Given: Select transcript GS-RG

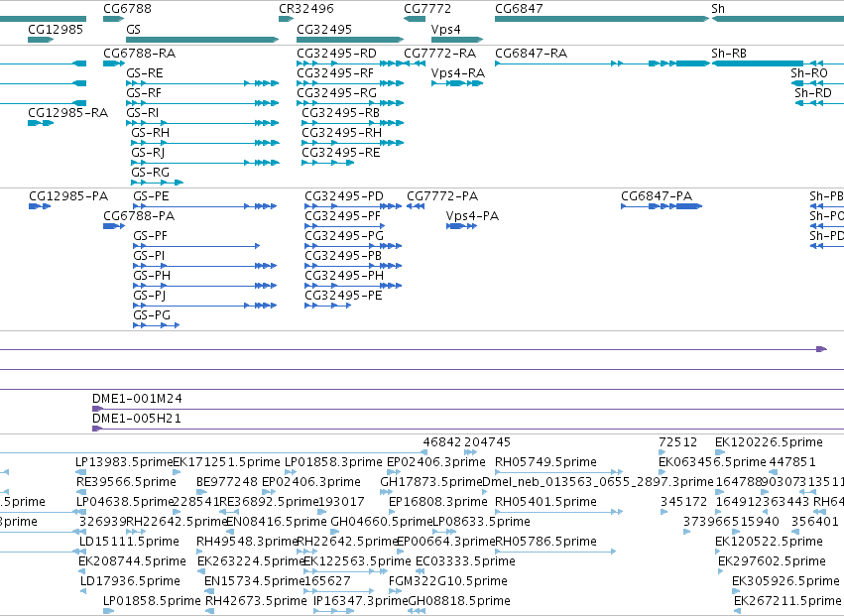Looking at the screenshot, I should click(150, 173).
